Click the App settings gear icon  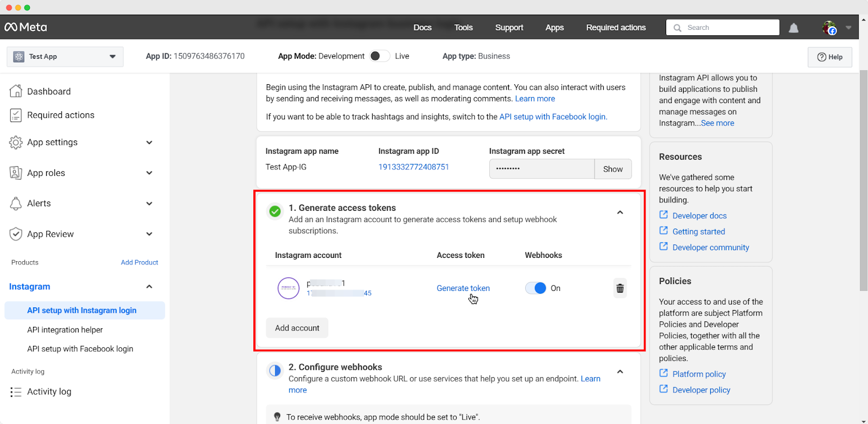pos(16,142)
